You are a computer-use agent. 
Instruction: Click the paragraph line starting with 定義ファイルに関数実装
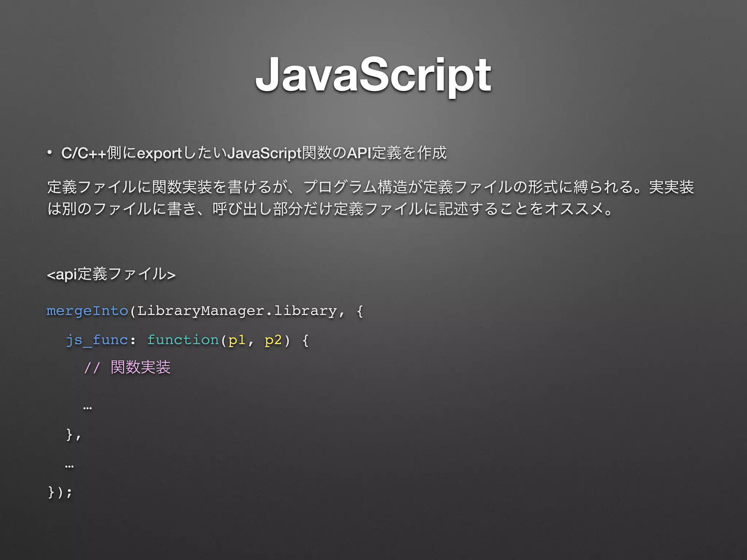coord(371,187)
